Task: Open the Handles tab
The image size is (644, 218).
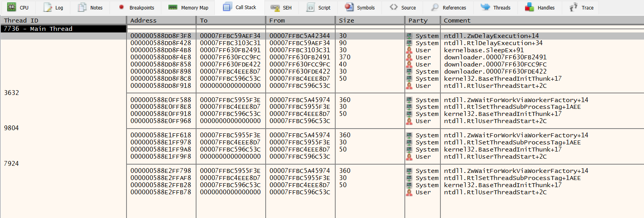Action: (540, 8)
